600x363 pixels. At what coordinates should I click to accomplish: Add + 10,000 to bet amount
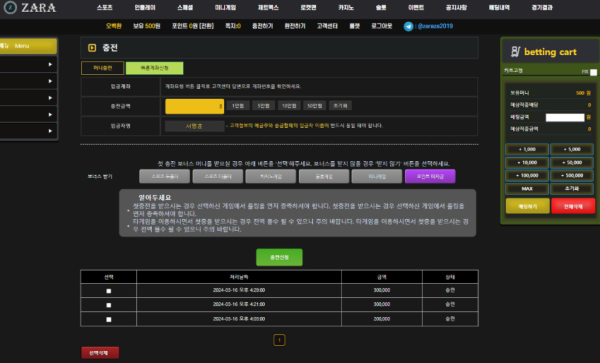pyautogui.click(x=527, y=163)
